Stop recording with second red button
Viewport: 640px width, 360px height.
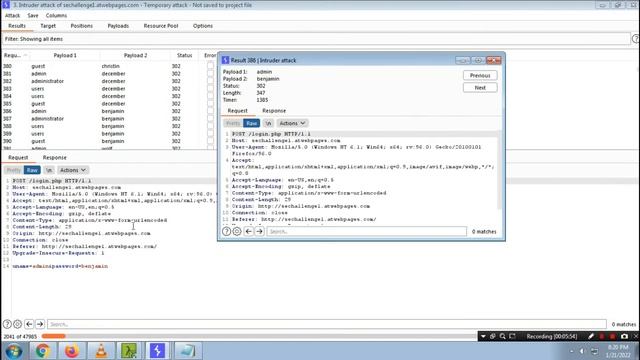[613, 336]
